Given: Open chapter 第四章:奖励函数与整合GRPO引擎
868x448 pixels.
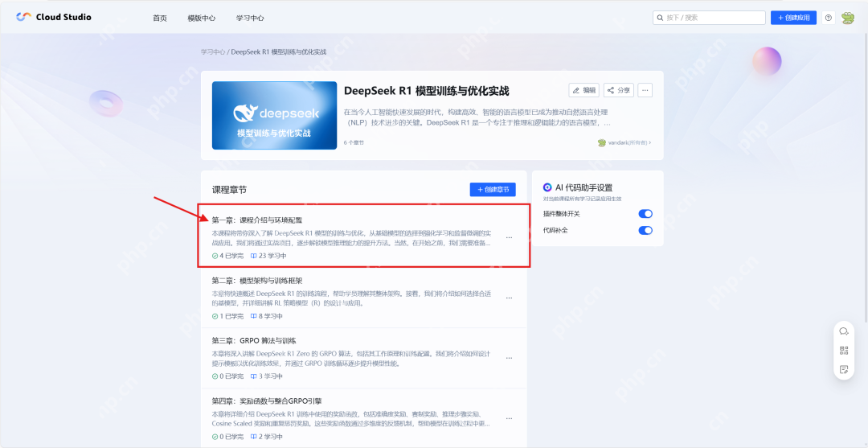Looking at the screenshot, I should pos(267,401).
